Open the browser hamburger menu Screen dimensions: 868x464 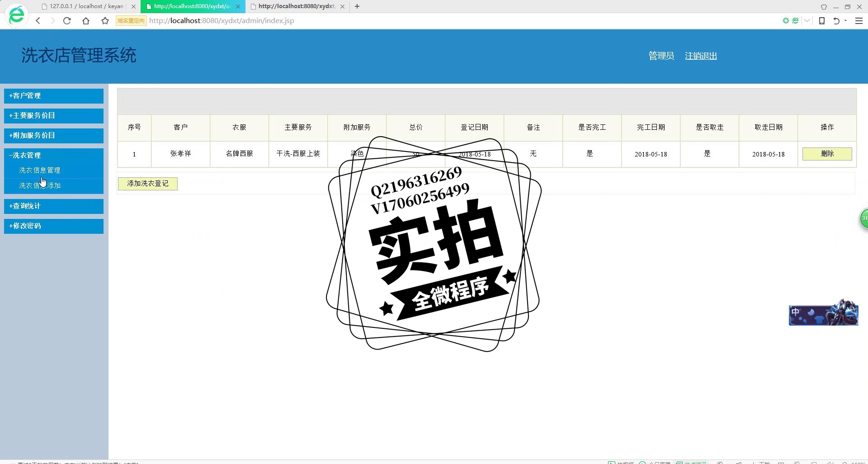click(x=859, y=21)
